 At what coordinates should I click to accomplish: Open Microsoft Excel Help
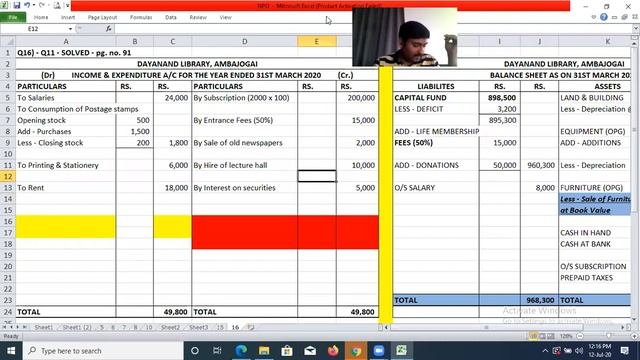[604, 17]
